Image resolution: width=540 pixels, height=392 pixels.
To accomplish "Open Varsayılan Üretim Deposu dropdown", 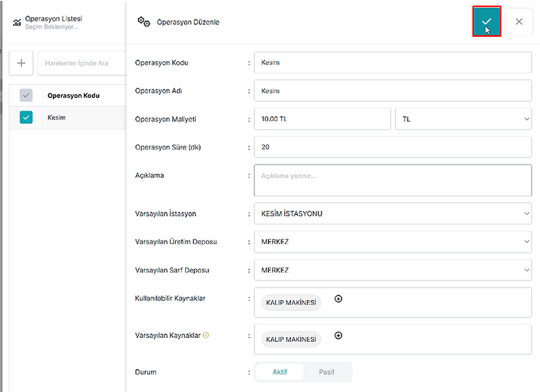I will click(393, 241).
